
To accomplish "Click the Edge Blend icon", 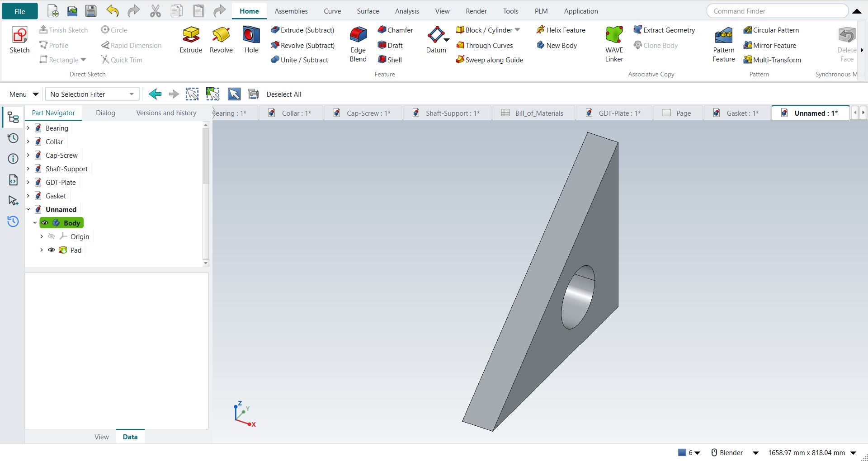I will pos(358,44).
